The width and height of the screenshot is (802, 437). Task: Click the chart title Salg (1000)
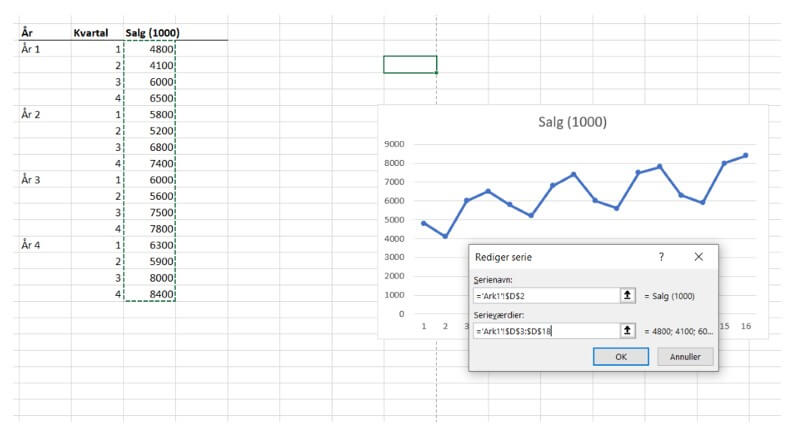(x=572, y=122)
